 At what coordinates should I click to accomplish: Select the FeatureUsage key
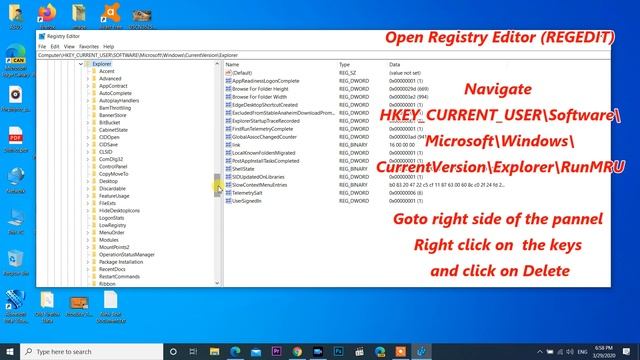tap(114, 196)
